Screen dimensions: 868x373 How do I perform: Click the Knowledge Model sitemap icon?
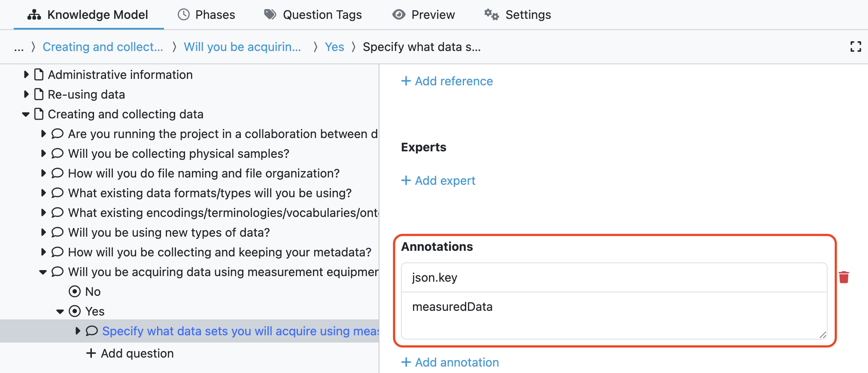click(34, 15)
